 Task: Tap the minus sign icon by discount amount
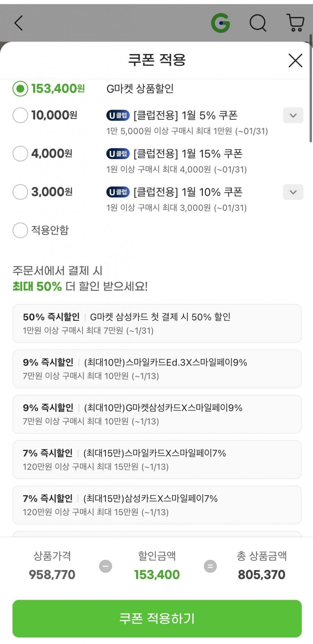(x=106, y=566)
